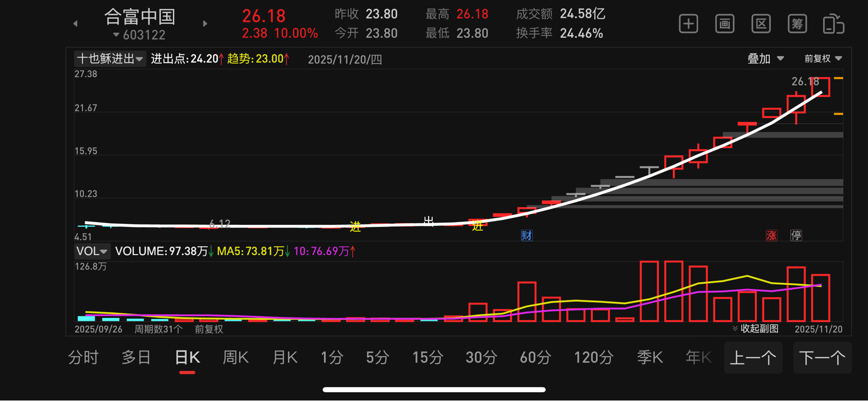Switch to 多日 multi-day tab
This screenshot has height=401, width=868.
(136, 358)
